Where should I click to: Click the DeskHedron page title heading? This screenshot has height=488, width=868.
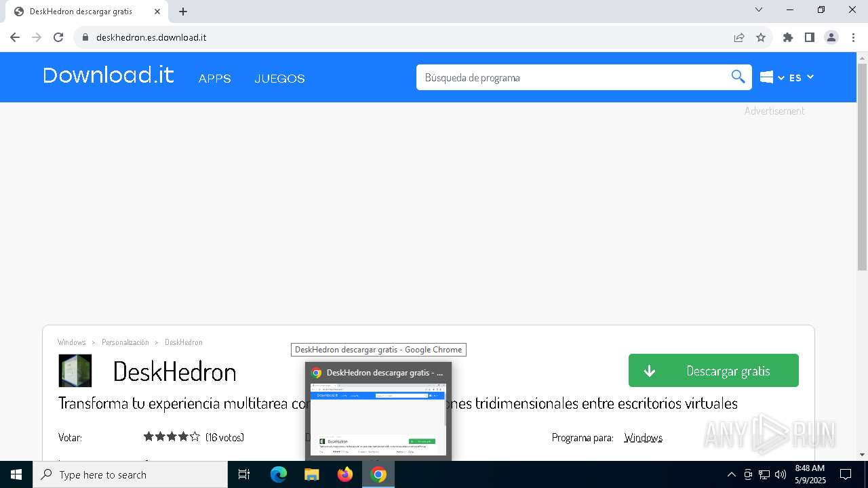175,371
